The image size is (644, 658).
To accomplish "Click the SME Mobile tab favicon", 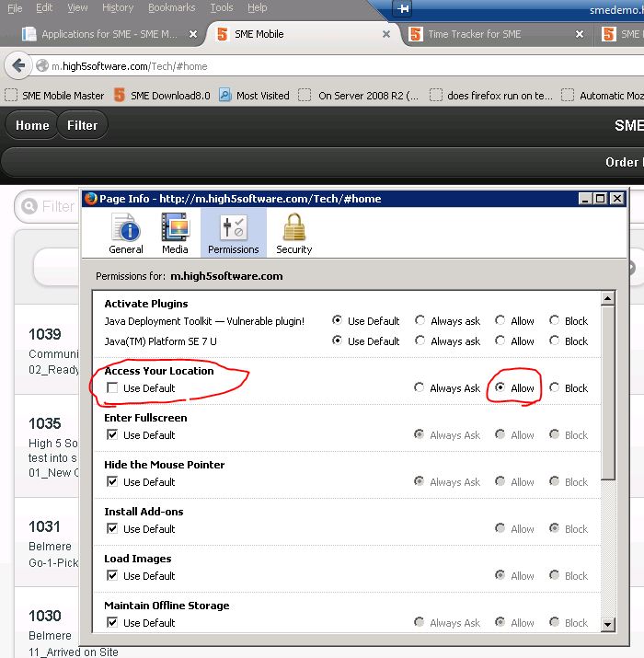I will click(223, 34).
